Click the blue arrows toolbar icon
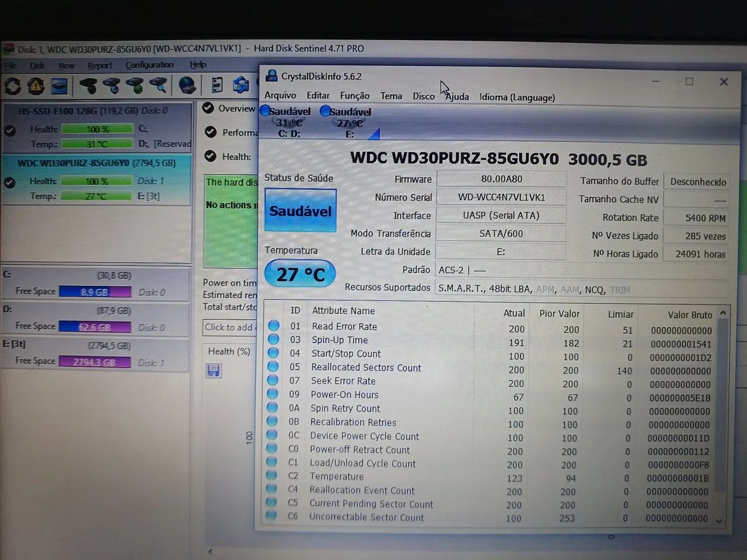Viewport: 747px width, 560px height. pos(240,85)
